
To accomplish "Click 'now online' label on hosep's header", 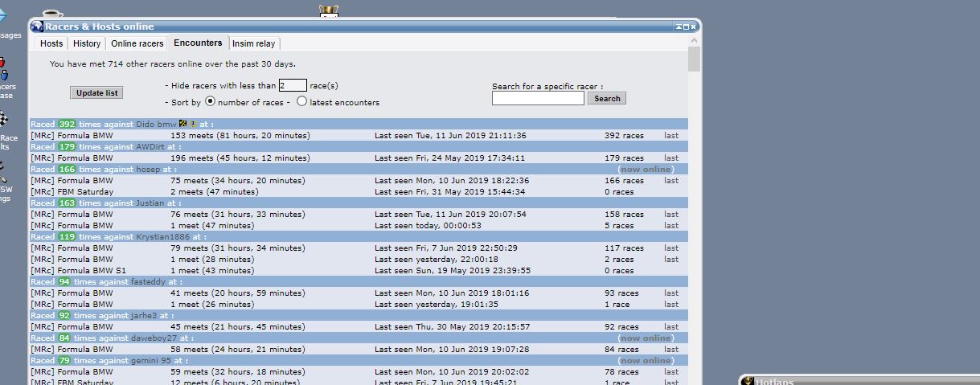I will [x=646, y=169].
